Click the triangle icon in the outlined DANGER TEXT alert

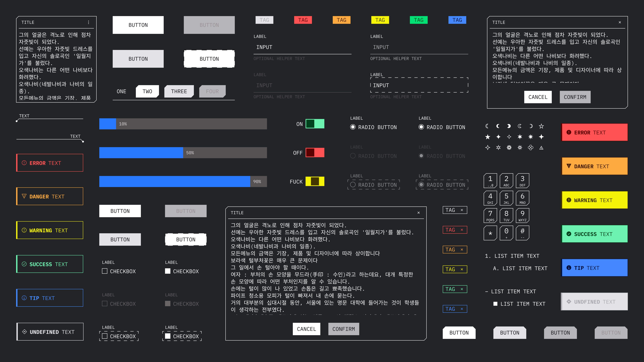[24, 196]
